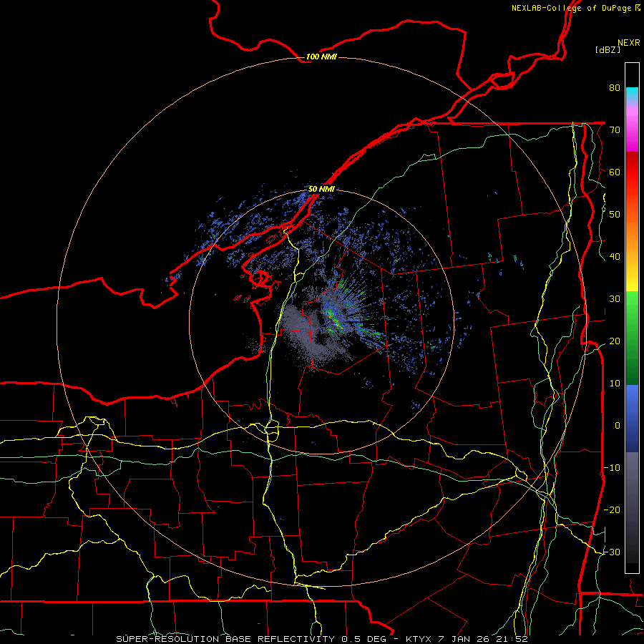This screenshot has width=644, height=644.
Task: Click the 20 value on the dBZ scale
Action: click(x=615, y=341)
